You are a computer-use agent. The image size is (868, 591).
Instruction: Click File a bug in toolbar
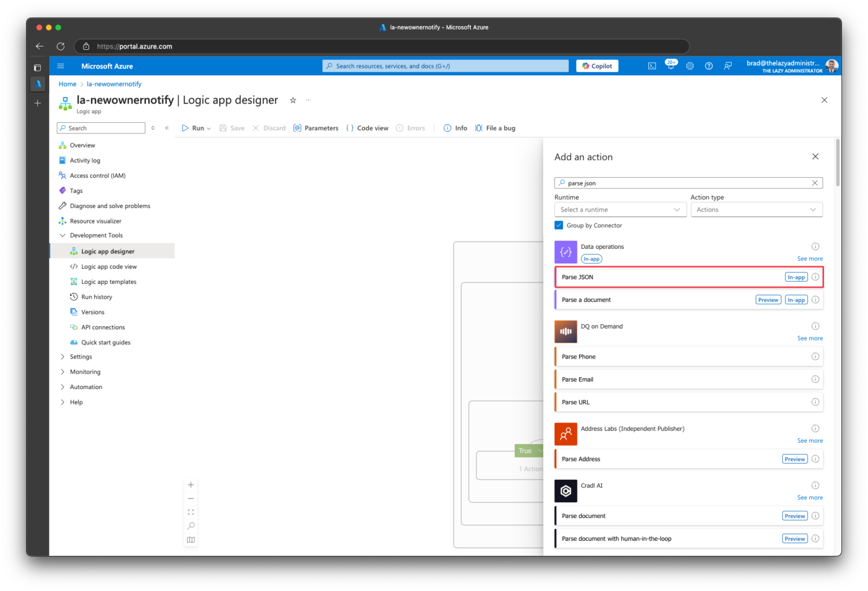pyautogui.click(x=495, y=128)
